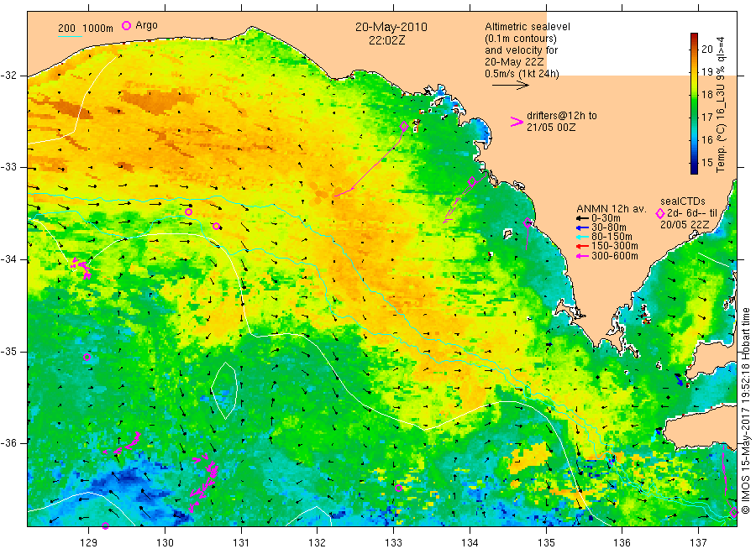Click the '18' color bar tick label
The image size is (756, 554).
706,94
